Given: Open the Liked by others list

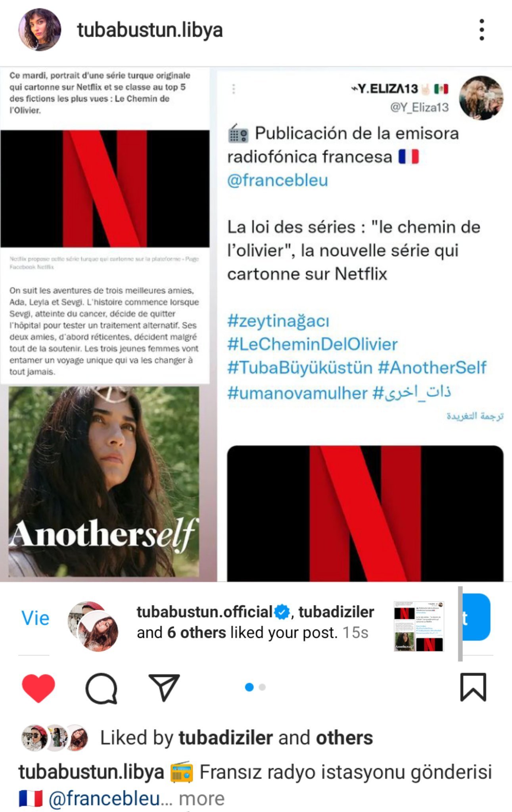Looking at the screenshot, I should coord(344,738).
